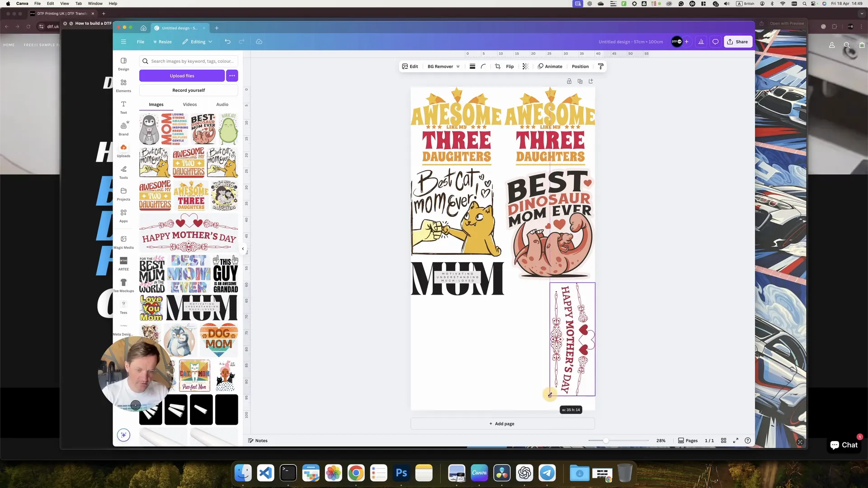Open the Tee Mockups app

[123, 286]
